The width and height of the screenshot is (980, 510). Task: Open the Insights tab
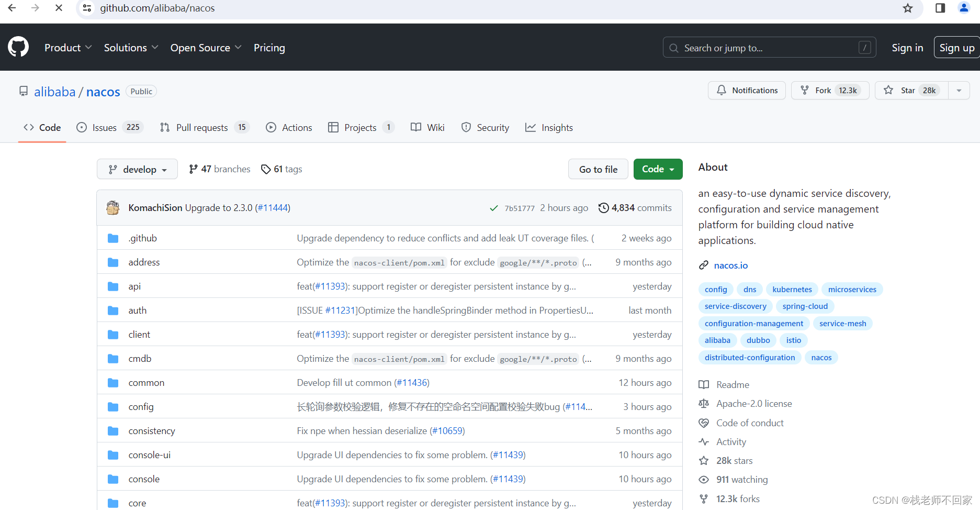pyautogui.click(x=549, y=127)
